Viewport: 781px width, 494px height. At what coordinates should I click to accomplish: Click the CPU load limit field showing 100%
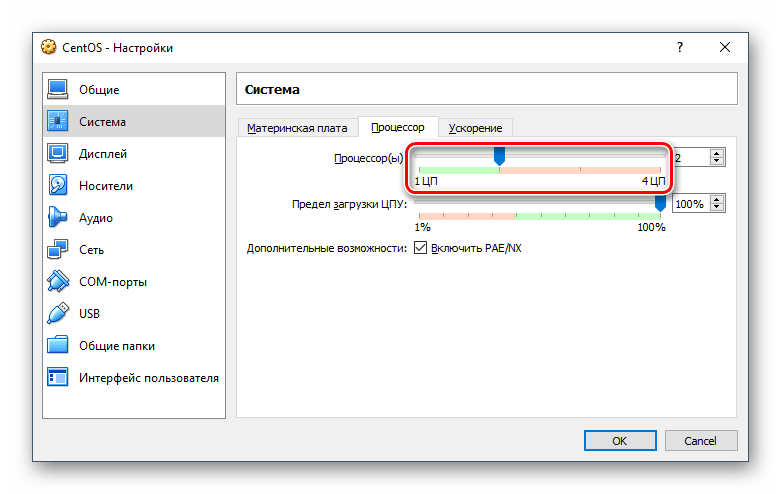[691, 204]
